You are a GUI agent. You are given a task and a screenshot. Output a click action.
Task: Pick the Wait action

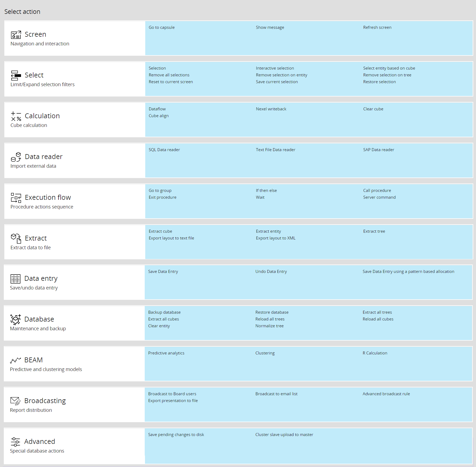click(260, 197)
